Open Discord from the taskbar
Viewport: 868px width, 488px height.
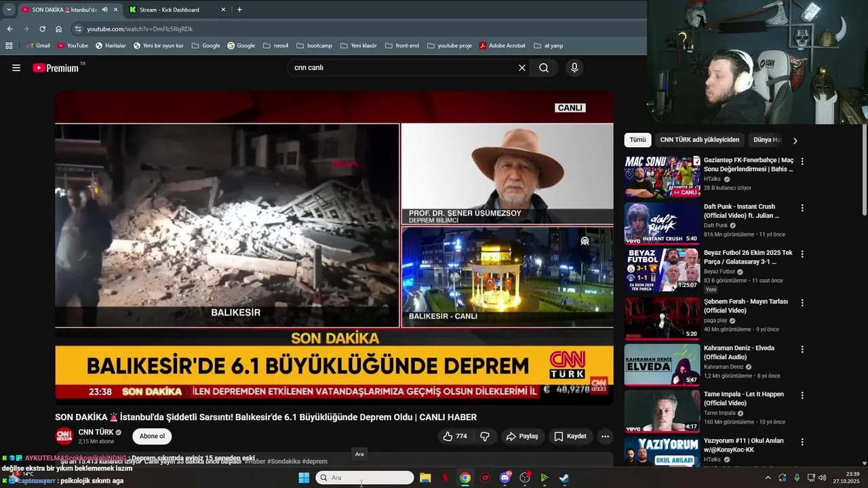pos(505,478)
